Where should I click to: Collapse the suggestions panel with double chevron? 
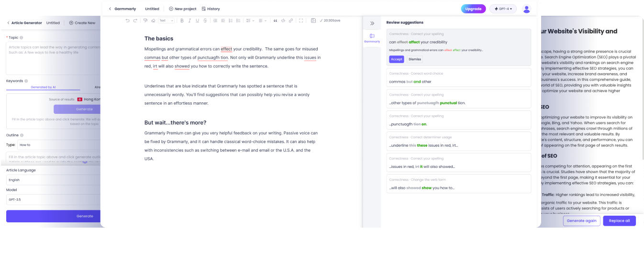[372, 23]
